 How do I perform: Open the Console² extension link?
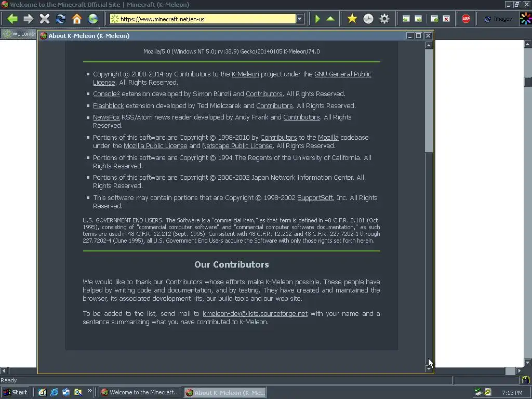[106, 94]
